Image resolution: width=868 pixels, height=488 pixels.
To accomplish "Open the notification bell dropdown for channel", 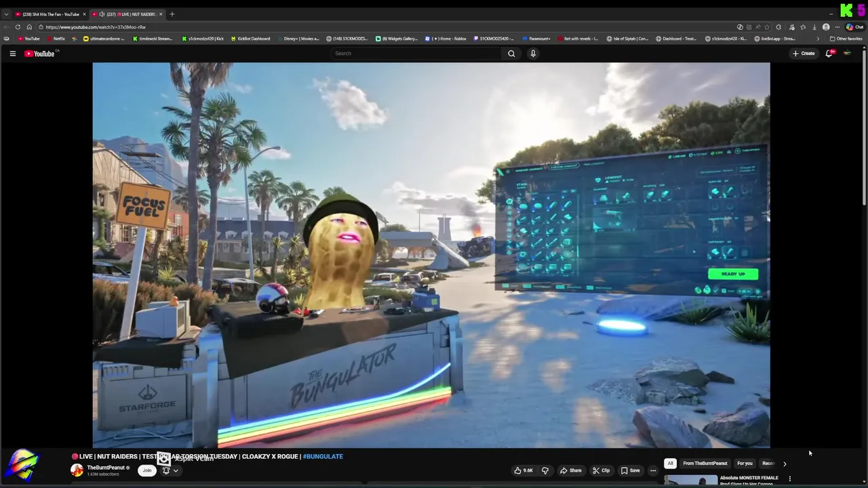I will [170, 470].
